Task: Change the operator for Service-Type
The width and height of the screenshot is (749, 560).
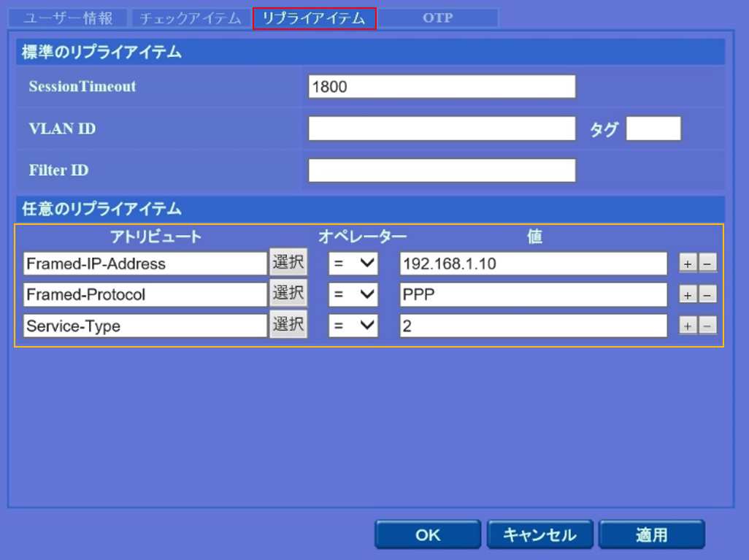Action: 353,326
